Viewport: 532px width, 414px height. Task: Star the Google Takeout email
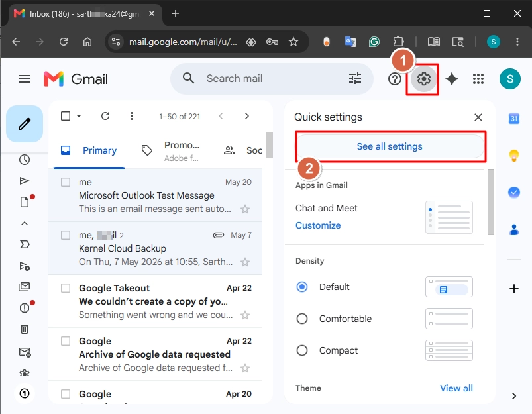245,315
